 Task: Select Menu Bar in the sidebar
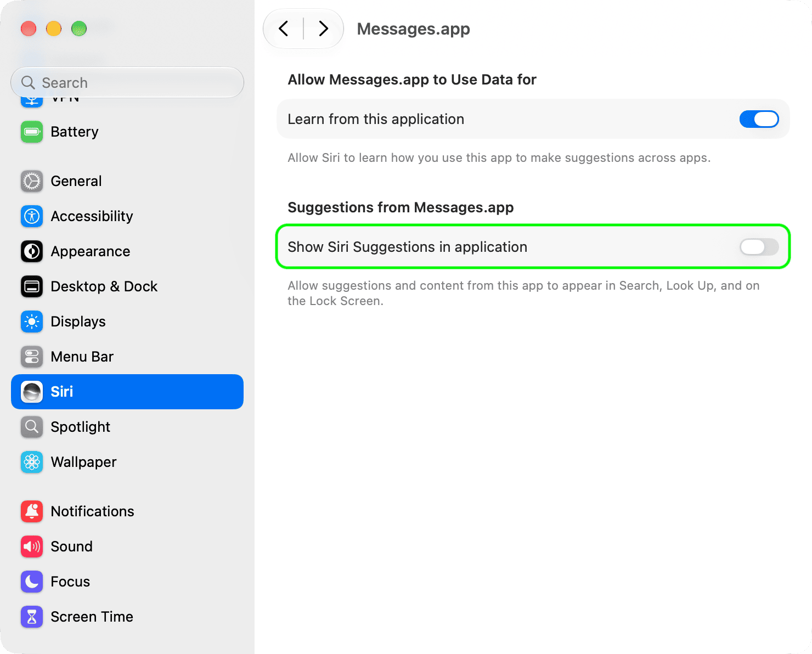click(127, 357)
